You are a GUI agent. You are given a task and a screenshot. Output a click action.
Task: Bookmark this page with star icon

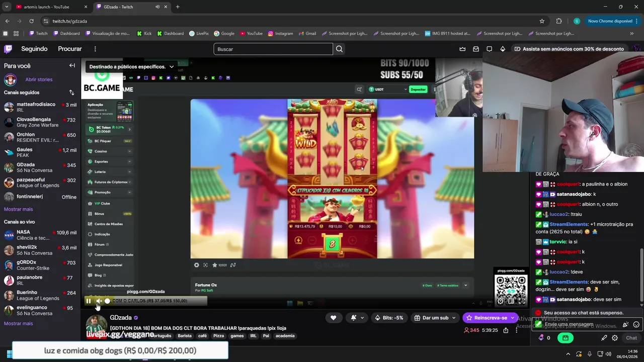pyautogui.click(x=542, y=21)
